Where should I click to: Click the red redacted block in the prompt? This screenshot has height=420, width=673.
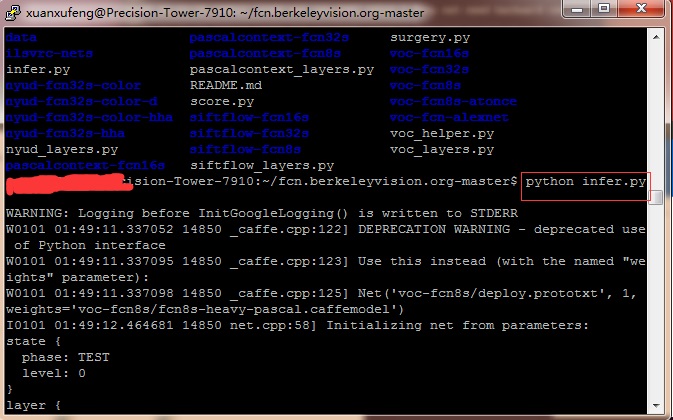[x=62, y=184]
